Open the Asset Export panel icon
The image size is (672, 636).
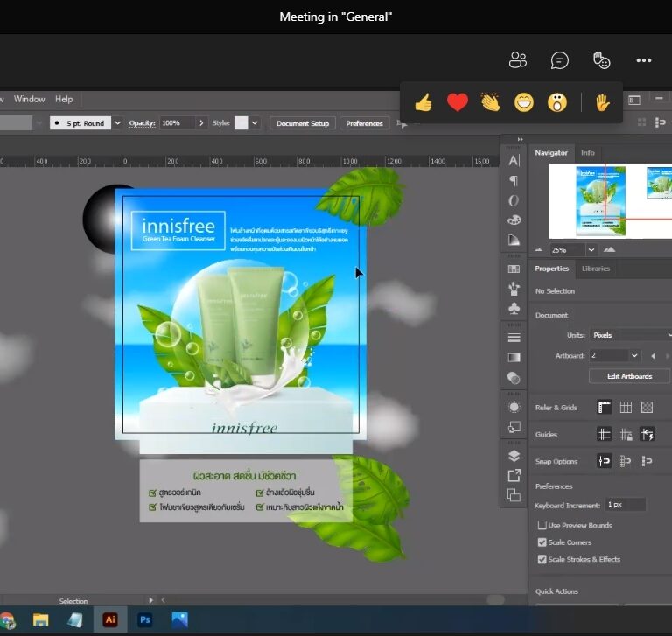pos(514,476)
